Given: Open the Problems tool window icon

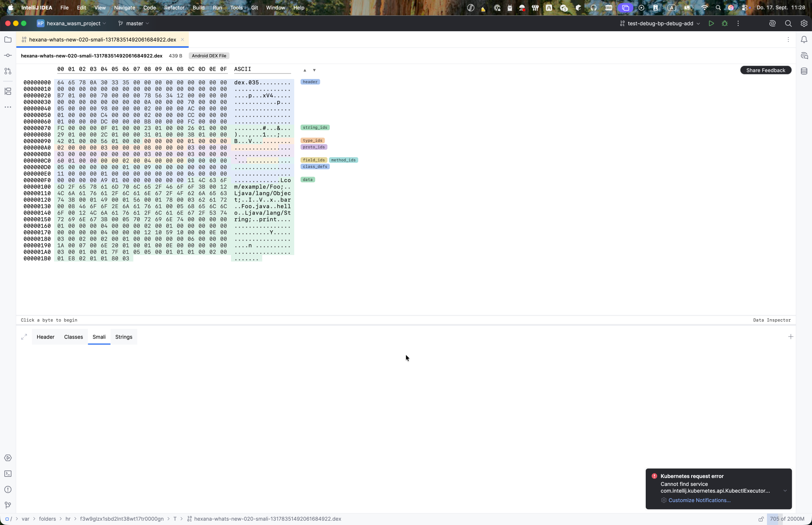Looking at the screenshot, I should point(8,489).
